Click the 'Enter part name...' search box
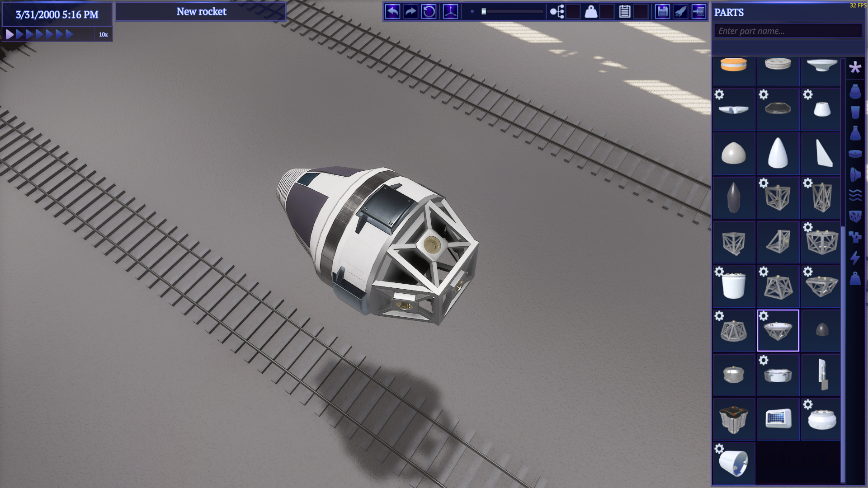The width and height of the screenshot is (868, 488). [788, 31]
